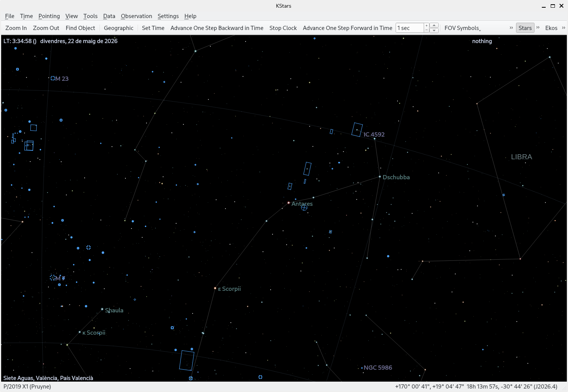Advance One Step Backward in Time

point(217,28)
